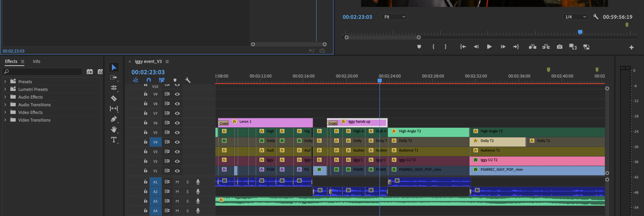This screenshot has width=644, height=216.
Task: Toggle timeline Snap magnet icon
Action: pos(149,80)
